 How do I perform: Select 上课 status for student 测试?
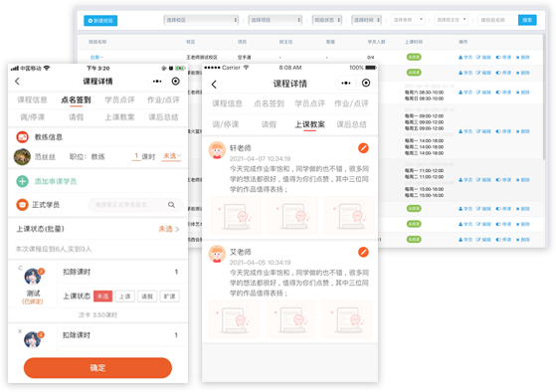124,296
